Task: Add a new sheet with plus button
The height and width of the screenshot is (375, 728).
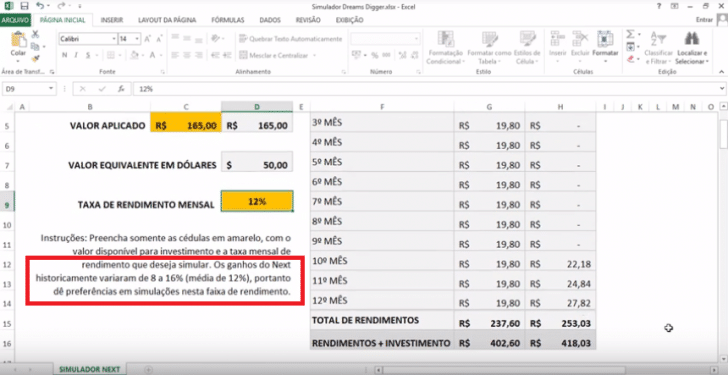Action: pos(148,369)
